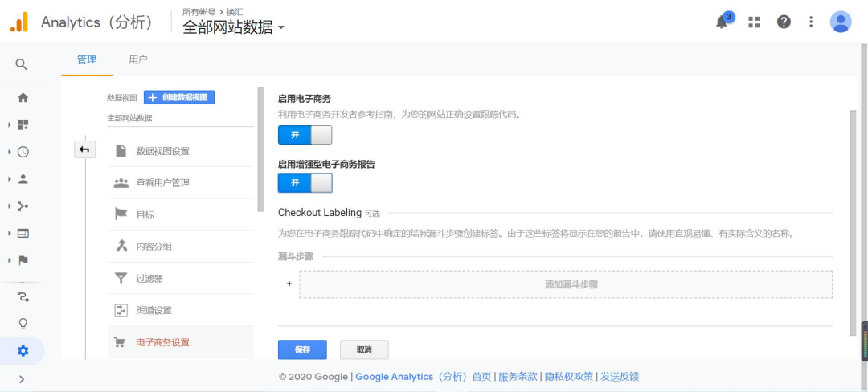Image resolution: width=868 pixels, height=392 pixels.
Task: Click the back arrow button in view column
Action: pos(84,149)
